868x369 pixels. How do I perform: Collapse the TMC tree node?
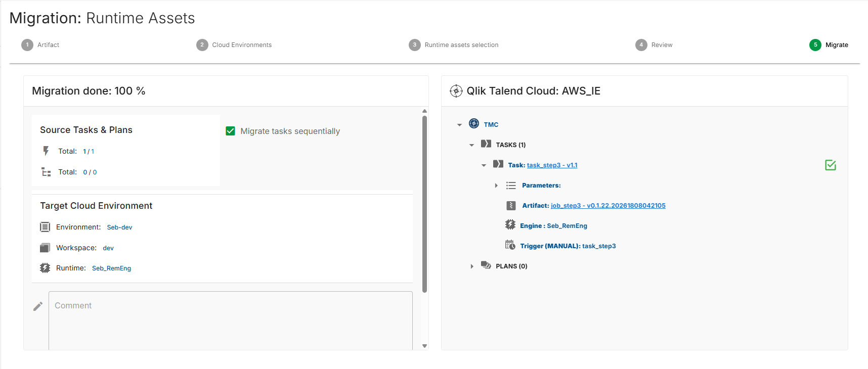coord(459,125)
